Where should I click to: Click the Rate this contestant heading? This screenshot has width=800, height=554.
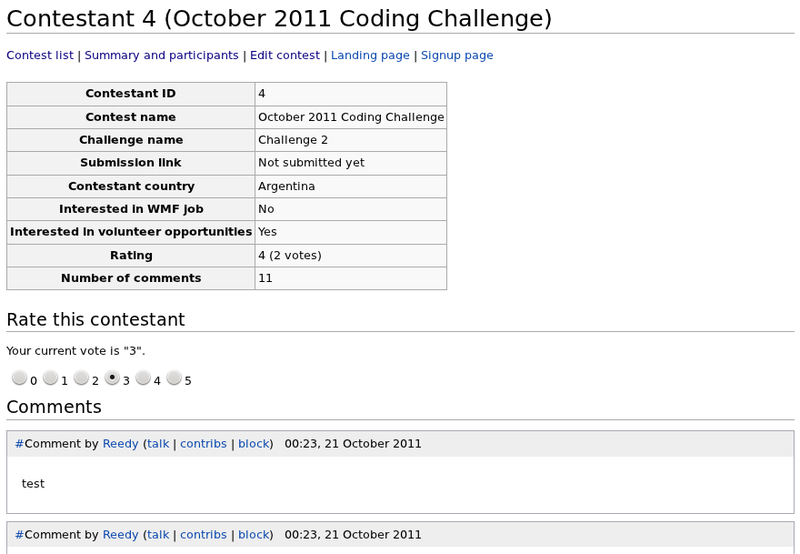tap(95, 320)
